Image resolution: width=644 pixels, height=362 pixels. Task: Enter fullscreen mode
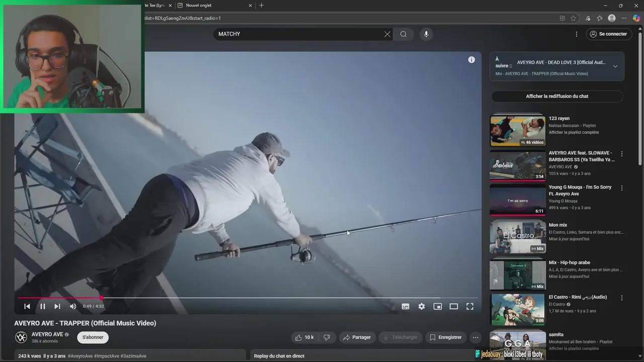(x=470, y=306)
